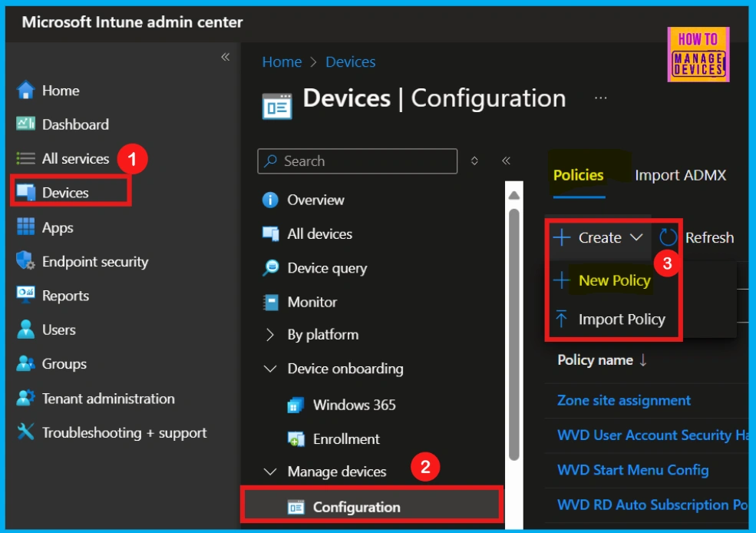Select Windows 365 under Device onboarding
The height and width of the screenshot is (533, 756).
point(354,405)
